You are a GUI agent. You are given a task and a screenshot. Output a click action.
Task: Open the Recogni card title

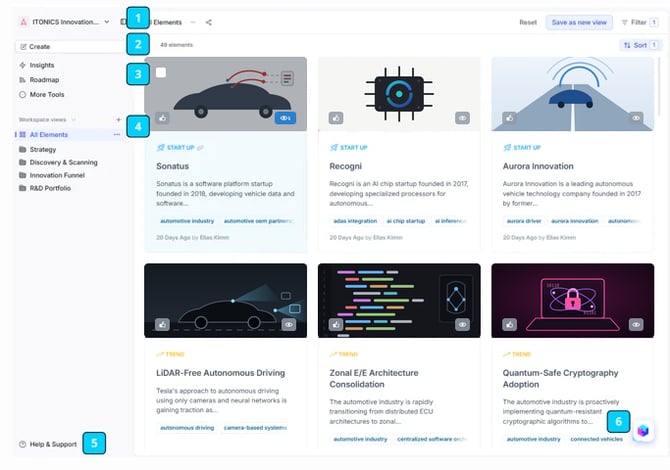tap(346, 166)
